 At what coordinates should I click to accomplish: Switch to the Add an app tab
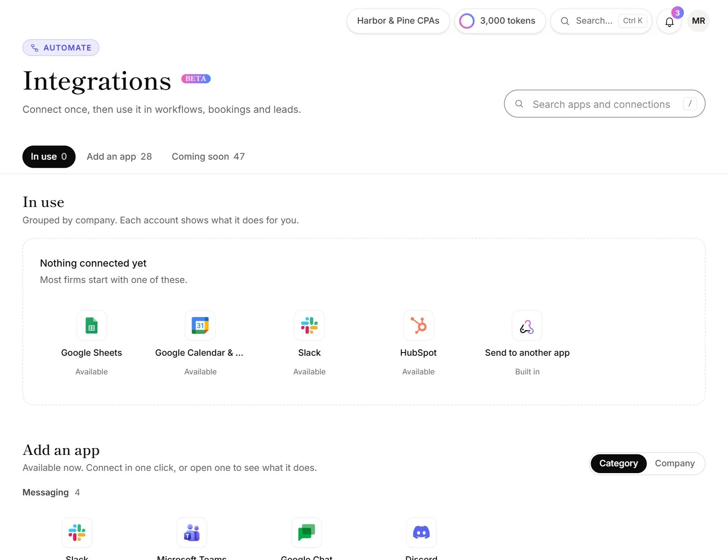(x=119, y=156)
